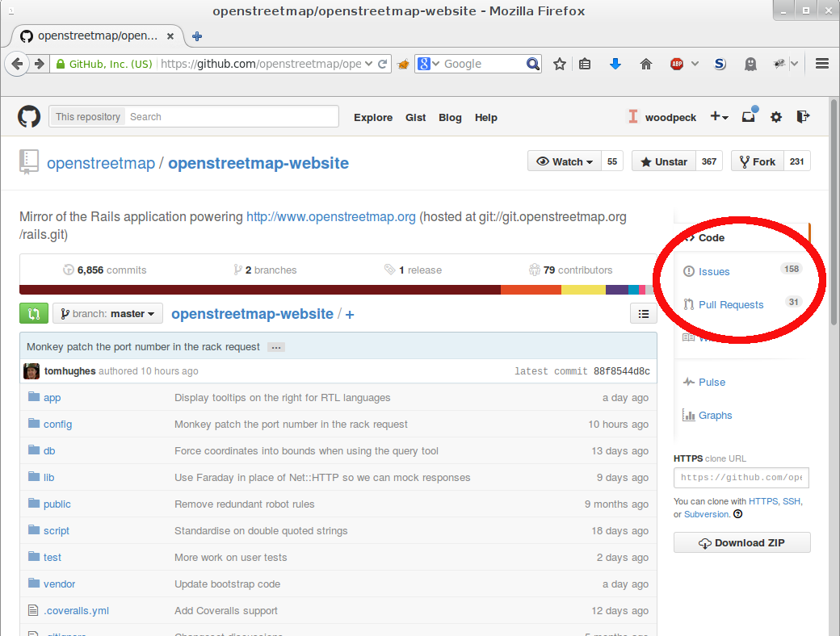Go to Firefox home page icon
Screen dimensions: 840x636
(646, 65)
